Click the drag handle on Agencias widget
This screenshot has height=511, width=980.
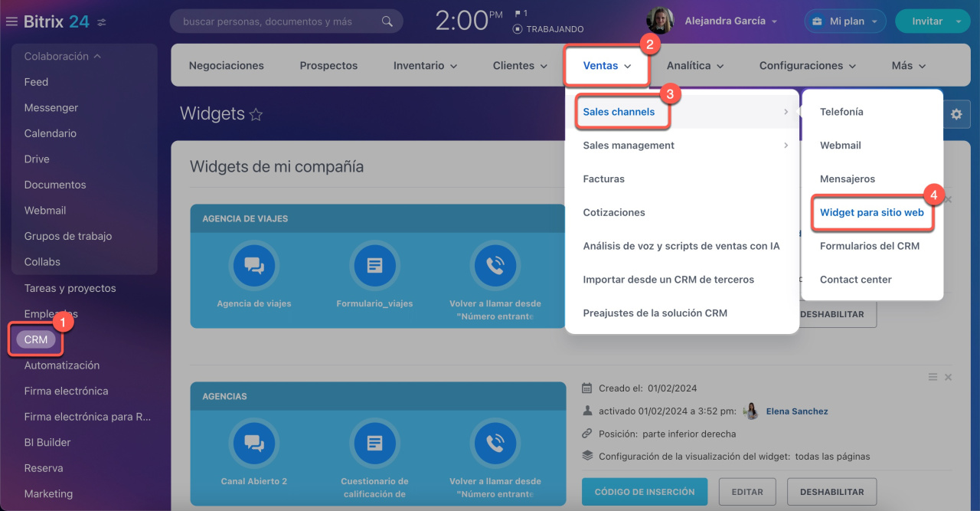[x=933, y=377]
